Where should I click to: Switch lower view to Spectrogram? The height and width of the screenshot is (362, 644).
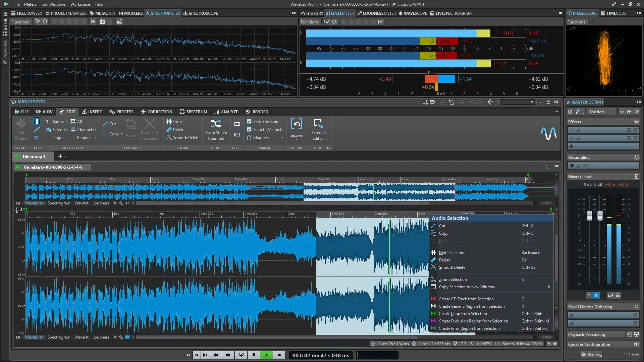coord(59,337)
